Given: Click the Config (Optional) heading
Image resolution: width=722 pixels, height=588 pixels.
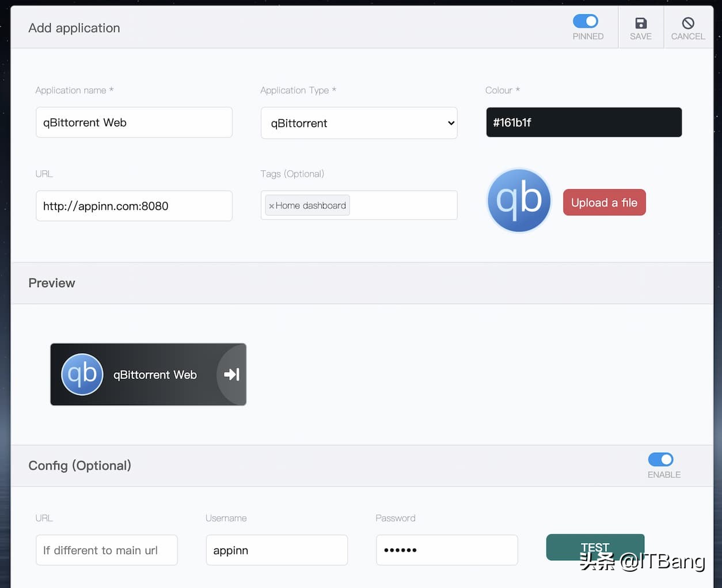Looking at the screenshot, I should [x=80, y=465].
